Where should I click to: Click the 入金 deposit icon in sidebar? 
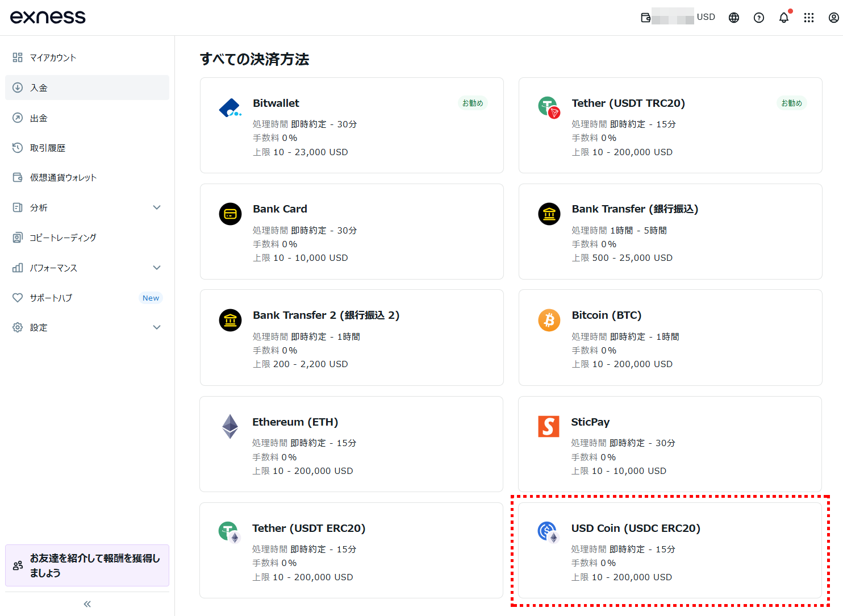coord(18,88)
